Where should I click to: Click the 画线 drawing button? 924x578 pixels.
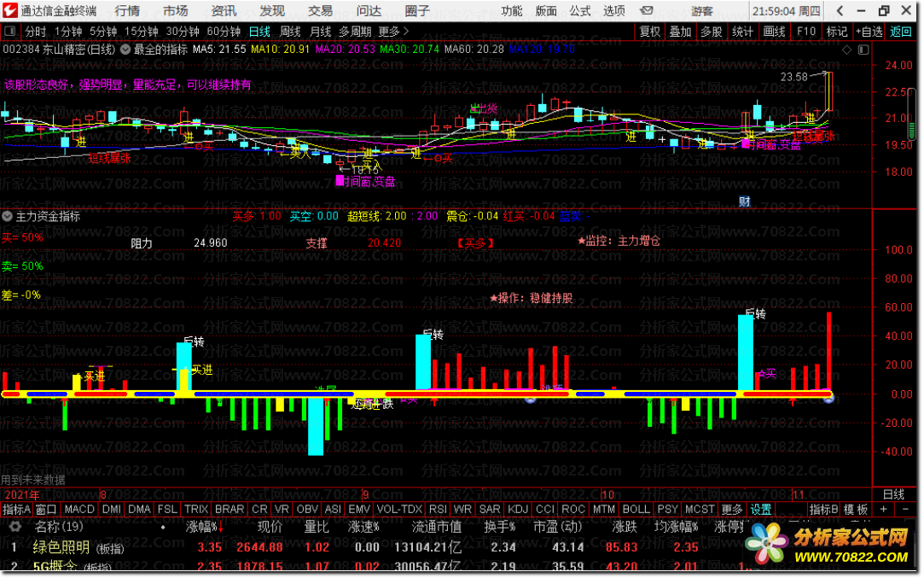tap(775, 32)
